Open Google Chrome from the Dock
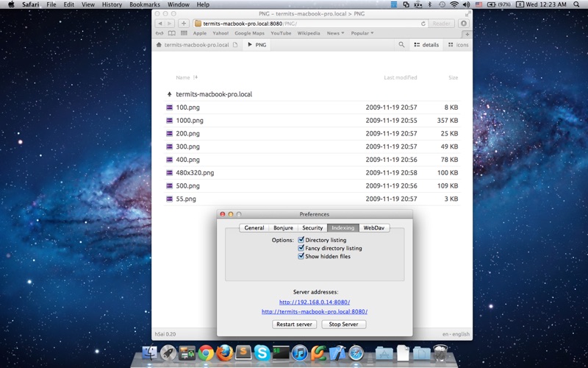 206,353
